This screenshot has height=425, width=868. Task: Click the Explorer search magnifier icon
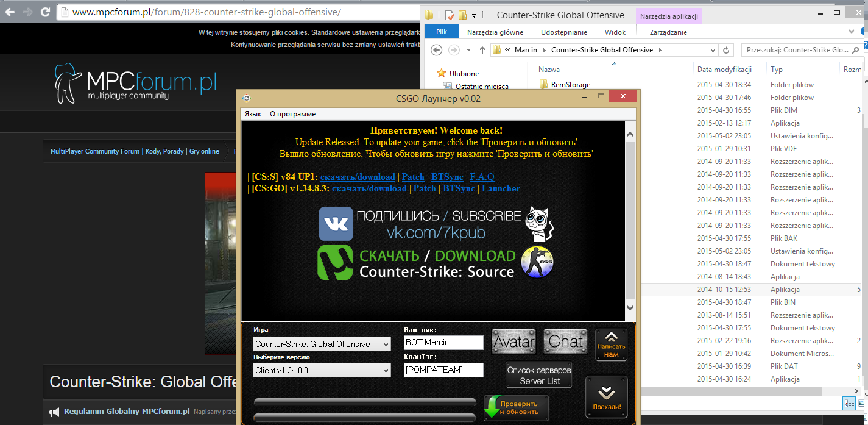point(856,50)
